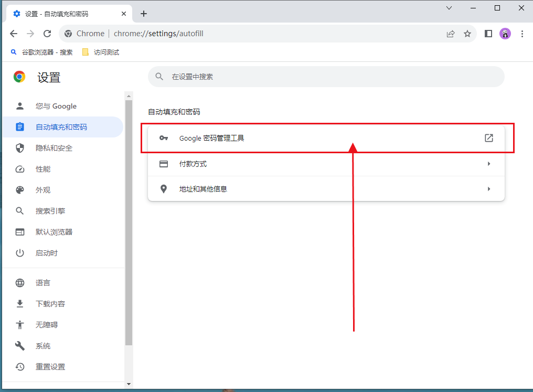Screen dimensions: 533x392
Task: Click the sidebar scrollbar down arrow
Action: (129, 384)
